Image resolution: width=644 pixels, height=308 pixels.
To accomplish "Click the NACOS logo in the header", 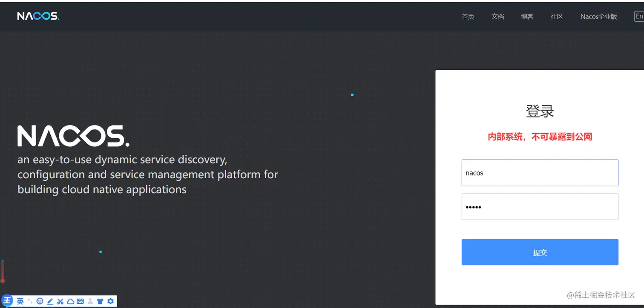I will pos(38,16).
